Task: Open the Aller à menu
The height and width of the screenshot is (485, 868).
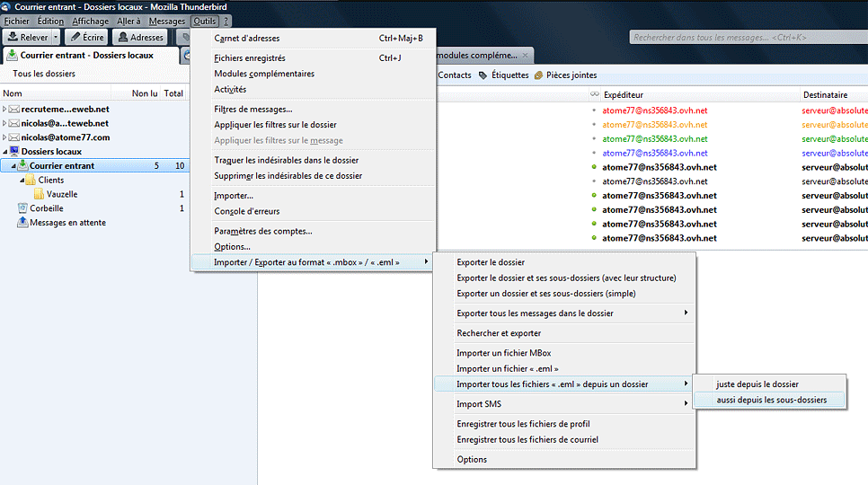Action: (x=128, y=21)
